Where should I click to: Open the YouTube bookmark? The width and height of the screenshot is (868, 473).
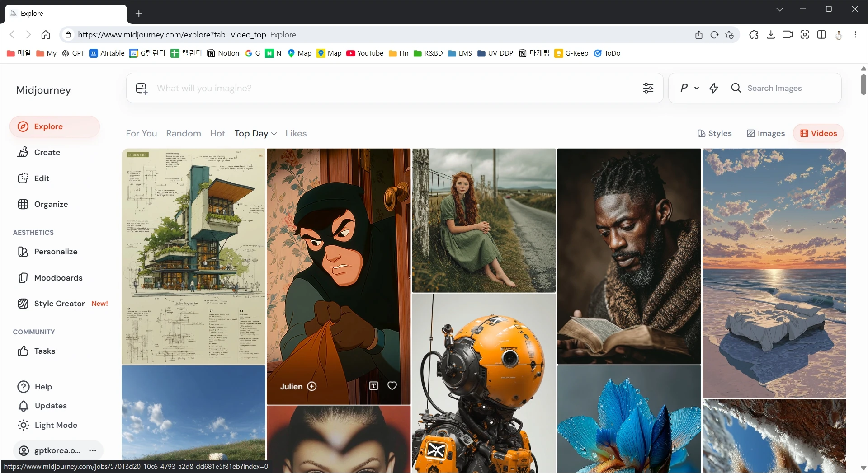click(365, 53)
